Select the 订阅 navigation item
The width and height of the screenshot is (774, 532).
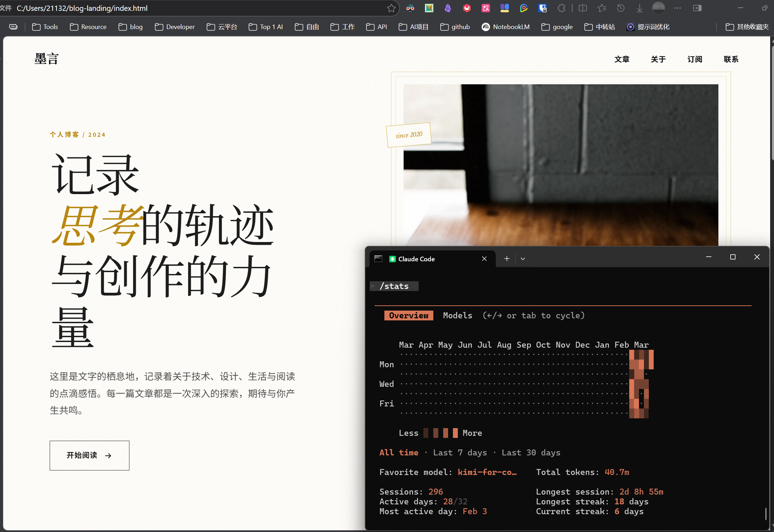pyautogui.click(x=695, y=59)
